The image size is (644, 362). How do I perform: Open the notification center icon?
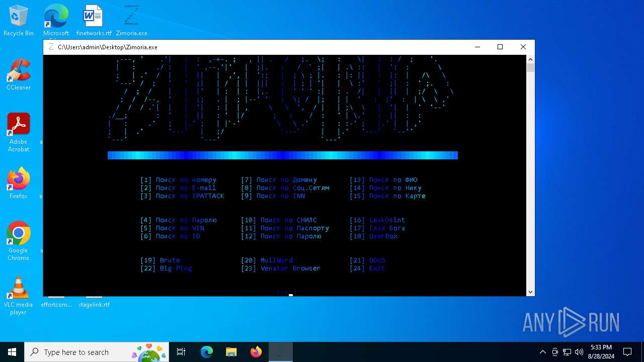pyautogui.click(x=627, y=352)
